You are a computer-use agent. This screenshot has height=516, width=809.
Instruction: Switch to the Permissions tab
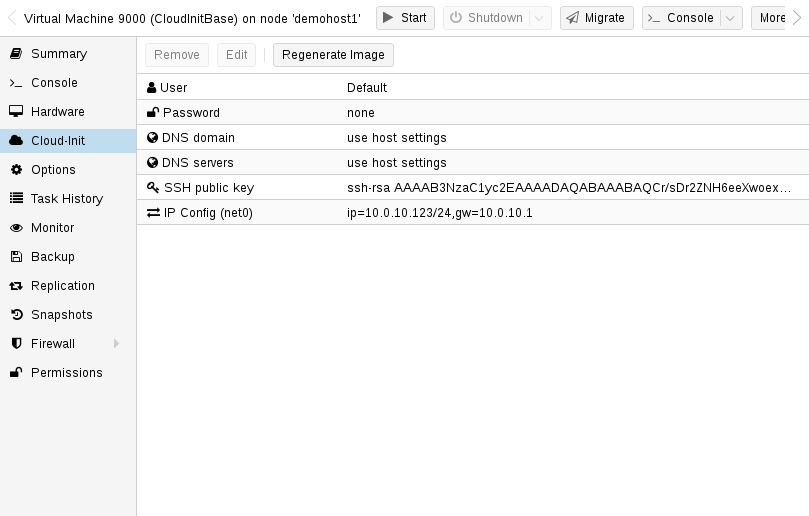coord(68,373)
